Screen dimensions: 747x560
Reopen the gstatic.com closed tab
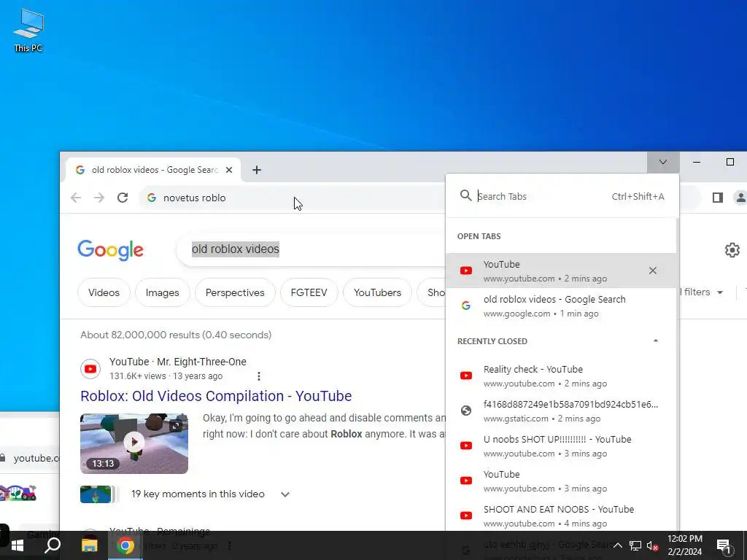[x=561, y=411]
